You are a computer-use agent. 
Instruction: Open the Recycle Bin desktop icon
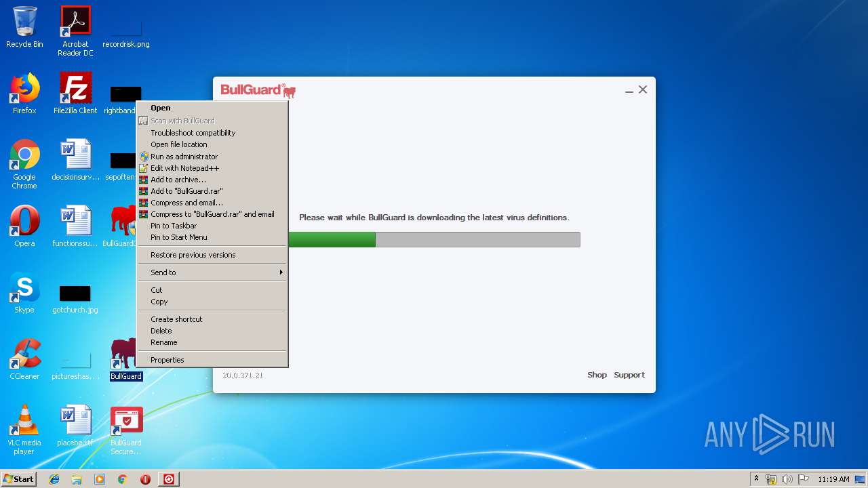24,27
